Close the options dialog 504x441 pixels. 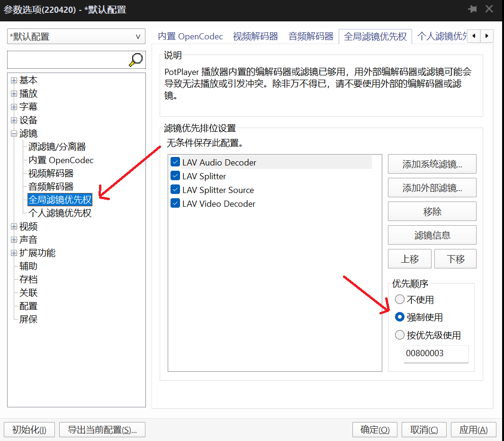point(489,9)
